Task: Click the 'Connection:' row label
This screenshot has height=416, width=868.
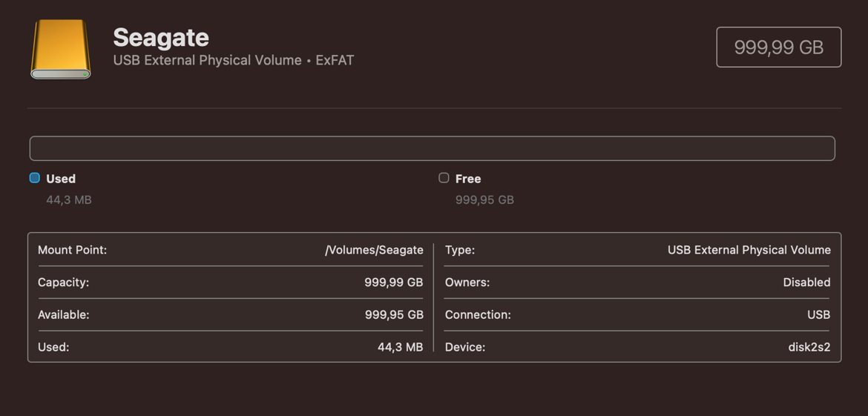Action: click(x=478, y=314)
